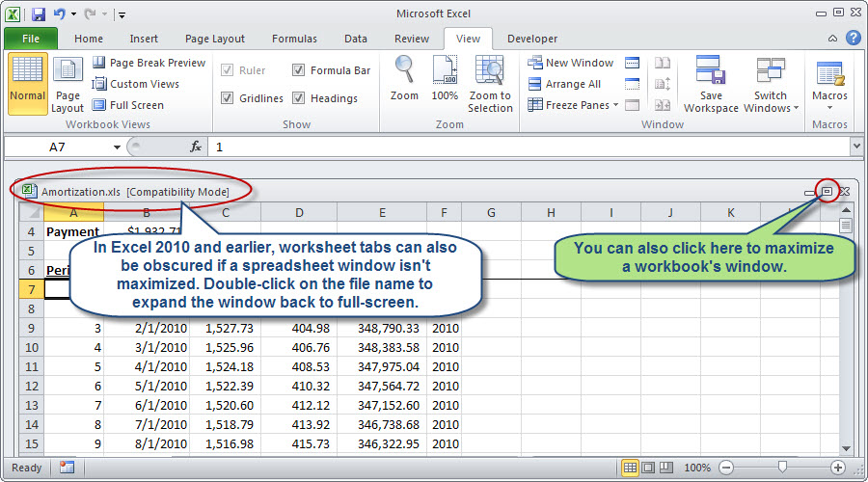Screen dimensions: 868x482
Task: Open the File tab
Action: pyautogui.click(x=31, y=39)
